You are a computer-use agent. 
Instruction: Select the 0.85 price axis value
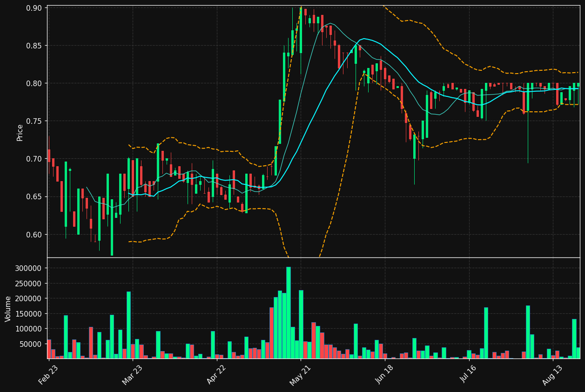pyautogui.click(x=34, y=46)
